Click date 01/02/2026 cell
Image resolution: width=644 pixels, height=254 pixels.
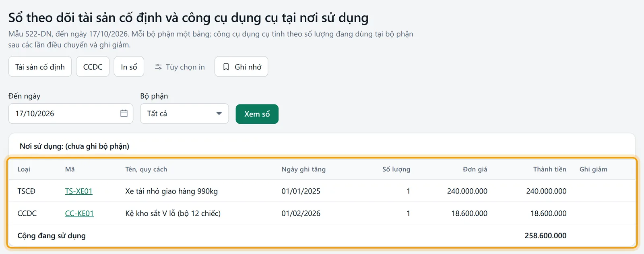tap(301, 213)
